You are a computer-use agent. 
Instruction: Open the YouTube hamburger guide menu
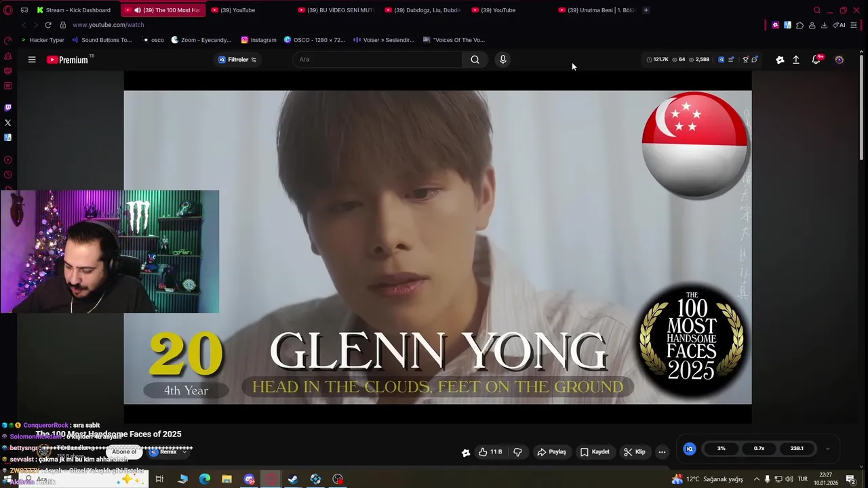pyautogui.click(x=32, y=60)
